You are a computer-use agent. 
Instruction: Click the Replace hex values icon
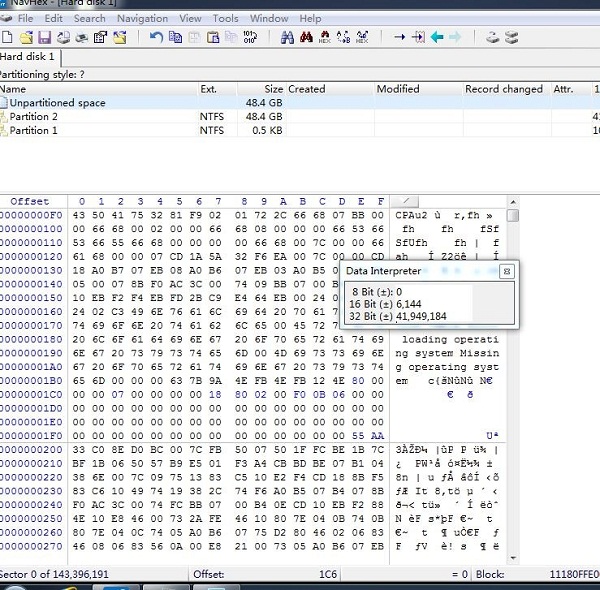tap(362, 37)
